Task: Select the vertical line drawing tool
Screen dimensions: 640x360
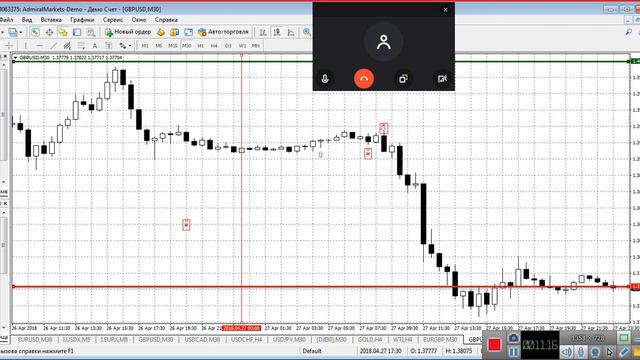Action: [25, 46]
